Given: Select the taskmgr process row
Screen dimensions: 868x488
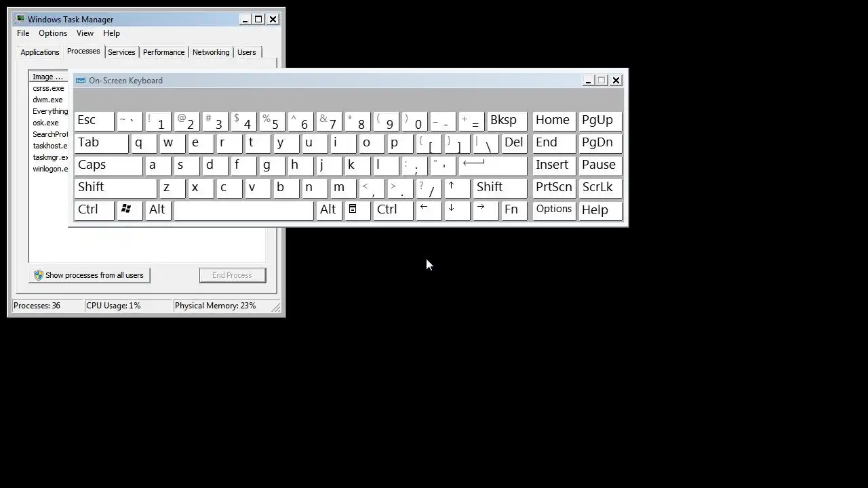Looking at the screenshot, I should (x=49, y=157).
